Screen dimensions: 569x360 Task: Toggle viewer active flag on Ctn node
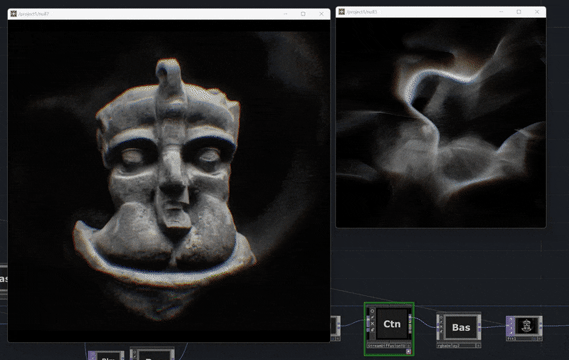[x=372, y=311]
